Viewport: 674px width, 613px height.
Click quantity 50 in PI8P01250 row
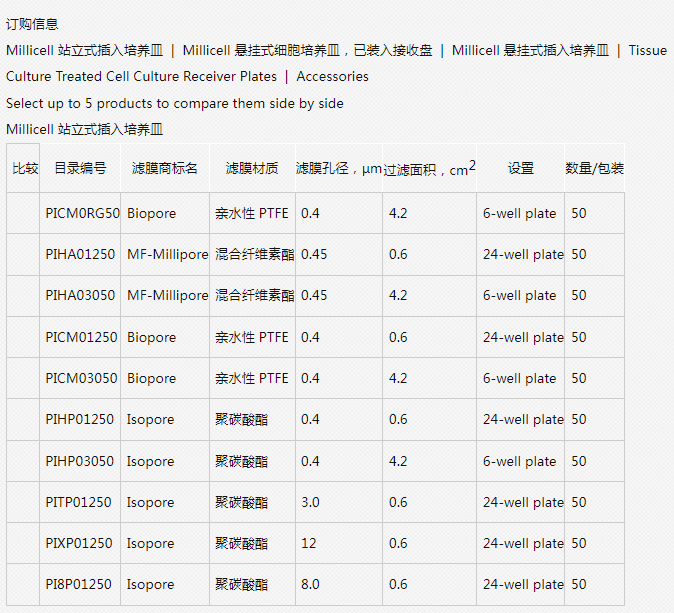[x=579, y=584]
